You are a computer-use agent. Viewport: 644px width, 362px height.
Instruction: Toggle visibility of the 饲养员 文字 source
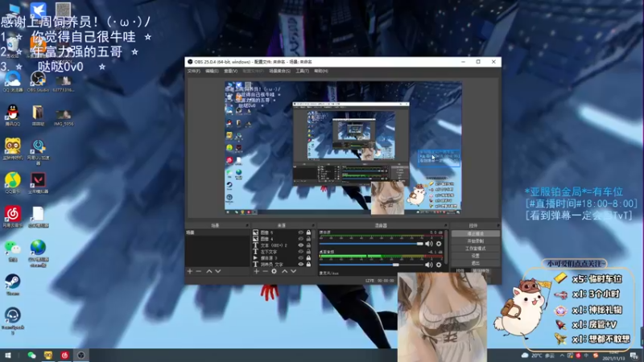[x=300, y=265]
